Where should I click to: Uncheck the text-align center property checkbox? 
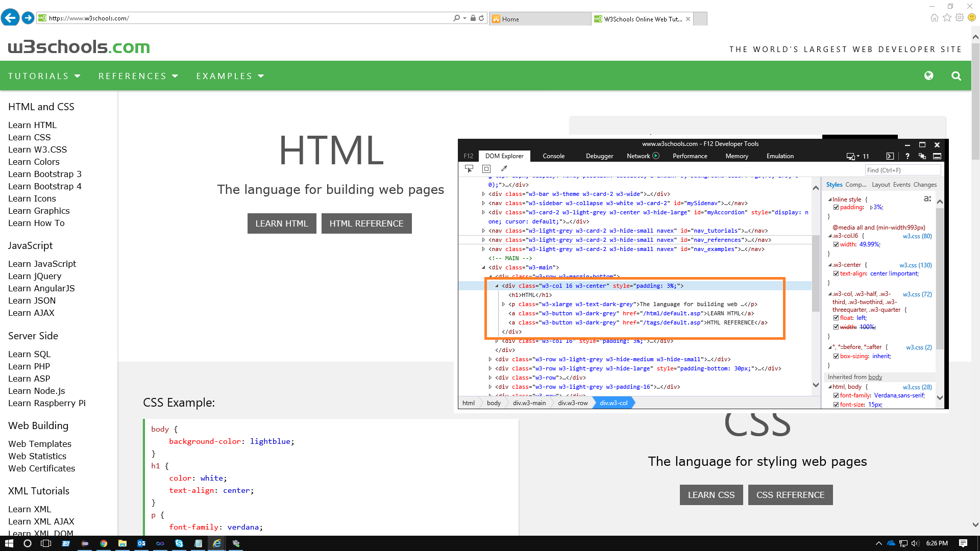(x=836, y=273)
